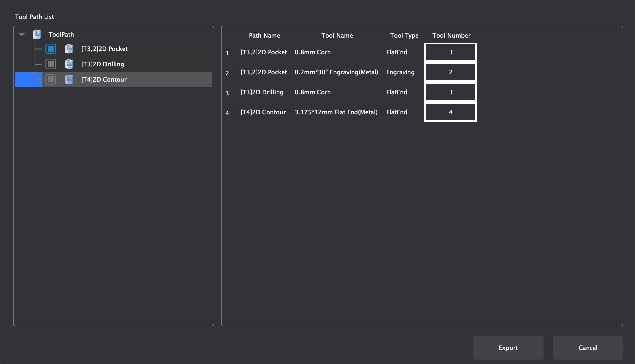Click the toolpath icon beside [T4]2D Contour
The width and height of the screenshot is (635, 364).
(69, 79)
